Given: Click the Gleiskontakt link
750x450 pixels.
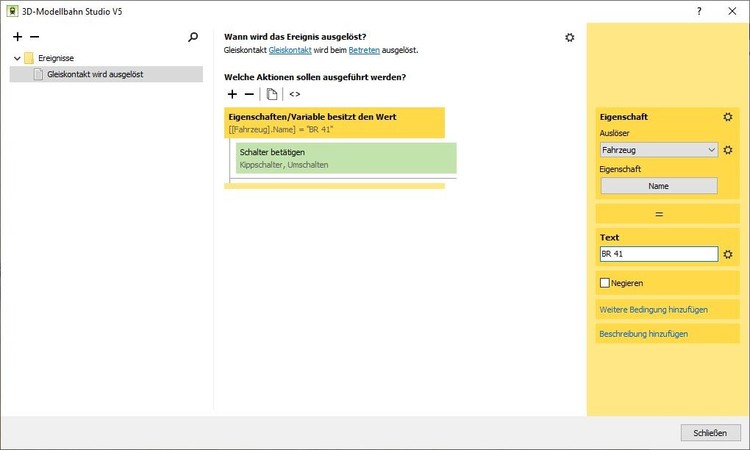Looking at the screenshot, I should click(290, 50).
